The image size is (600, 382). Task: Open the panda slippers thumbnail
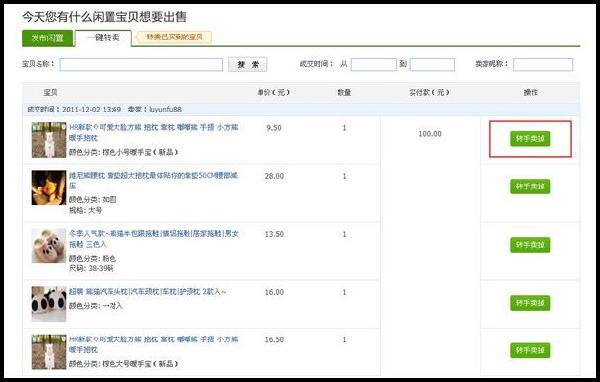tap(49, 246)
